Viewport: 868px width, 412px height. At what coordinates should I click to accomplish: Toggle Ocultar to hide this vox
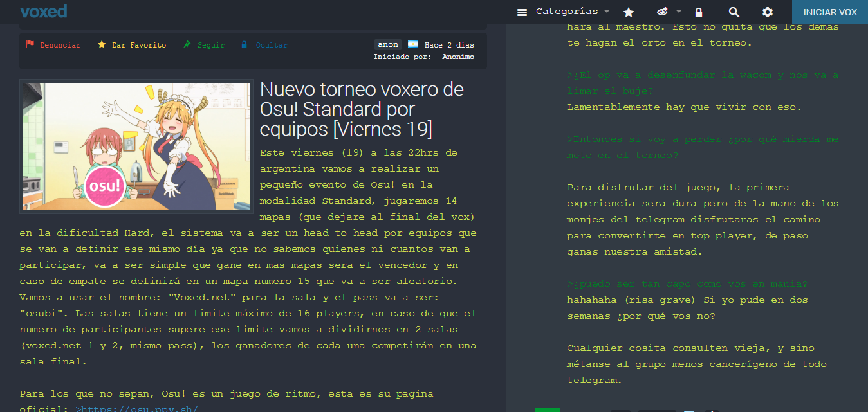[x=264, y=45]
